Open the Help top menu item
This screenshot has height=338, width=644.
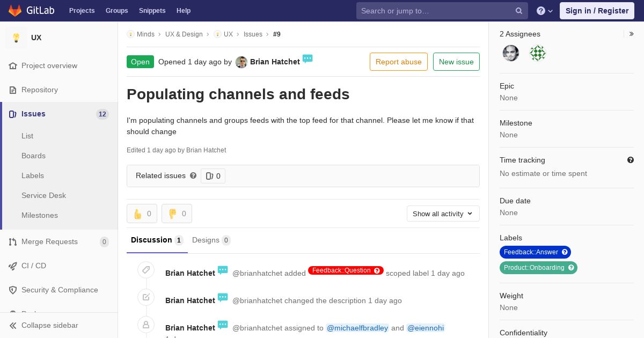(x=184, y=11)
